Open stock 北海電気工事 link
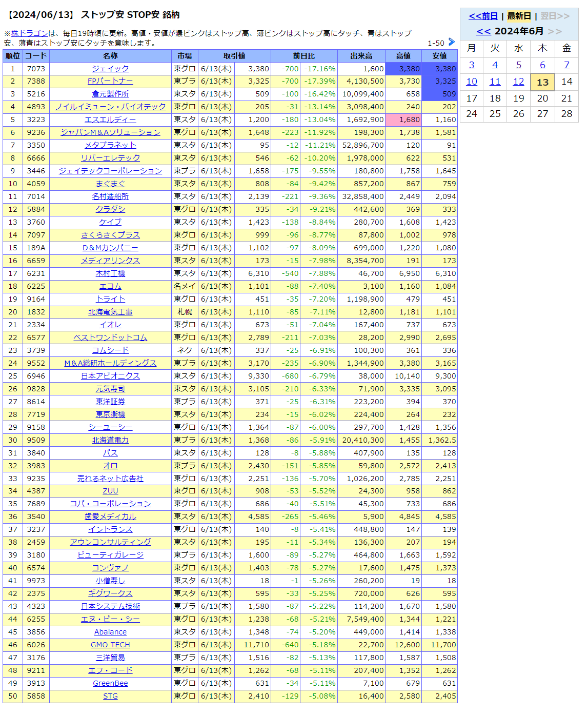 (110, 312)
